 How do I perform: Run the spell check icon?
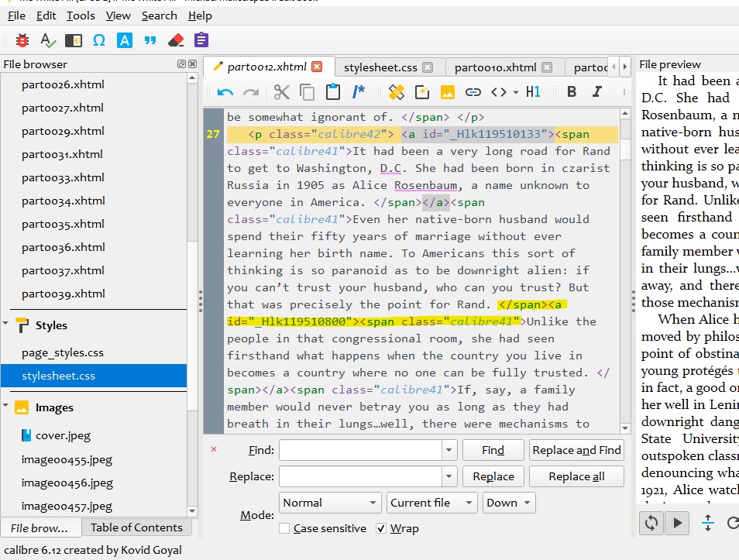(x=47, y=40)
